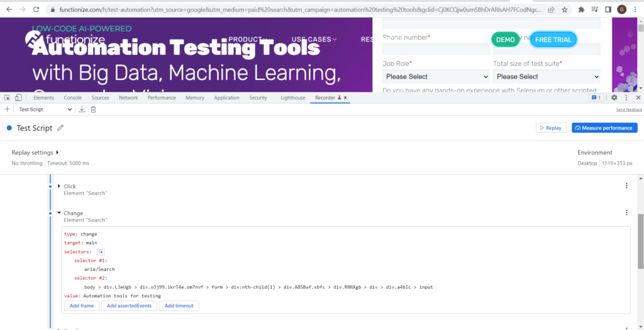Select the aria/Search selector text
Image resolution: width=644 pixels, height=330 pixels.
pyautogui.click(x=99, y=270)
